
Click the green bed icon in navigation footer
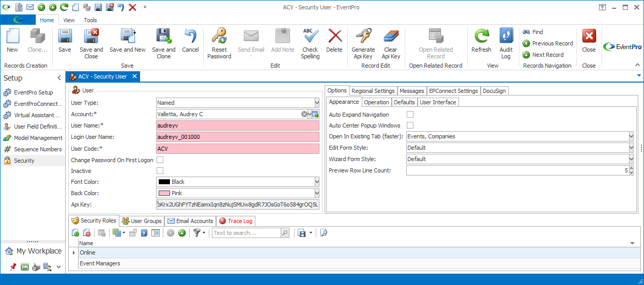[x=25, y=267]
